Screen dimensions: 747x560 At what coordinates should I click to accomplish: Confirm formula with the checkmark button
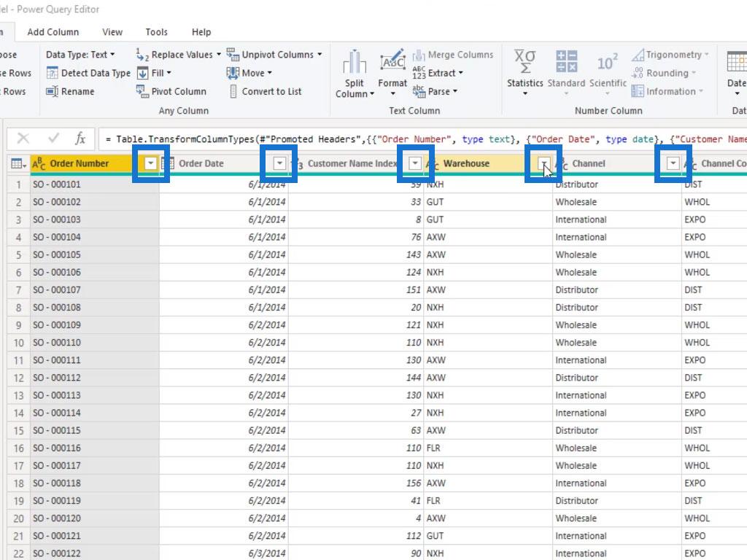coord(53,139)
